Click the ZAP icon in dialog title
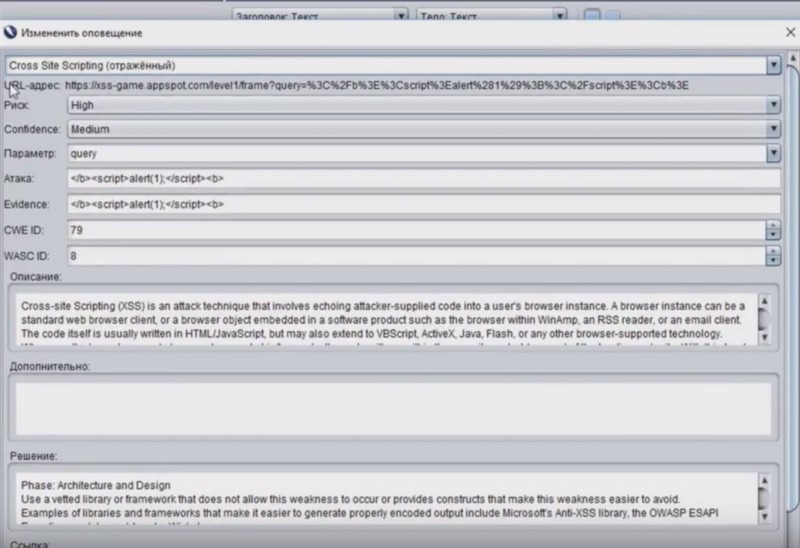 [x=10, y=33]
